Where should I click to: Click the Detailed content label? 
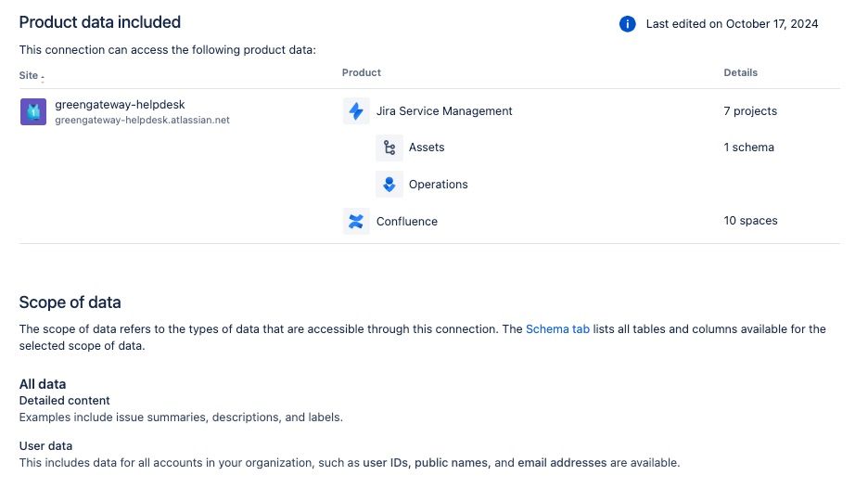pos(64,400)
